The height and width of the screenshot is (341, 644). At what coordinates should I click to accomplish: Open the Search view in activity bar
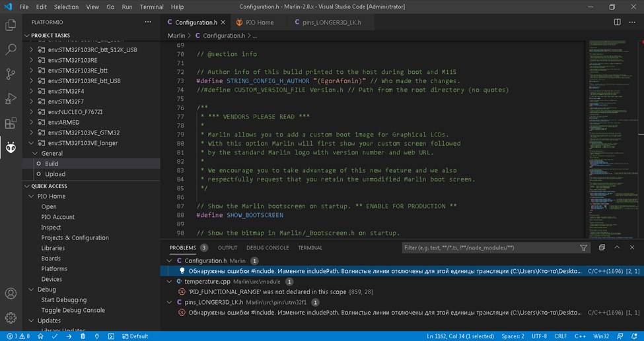(x=11, y=49)
